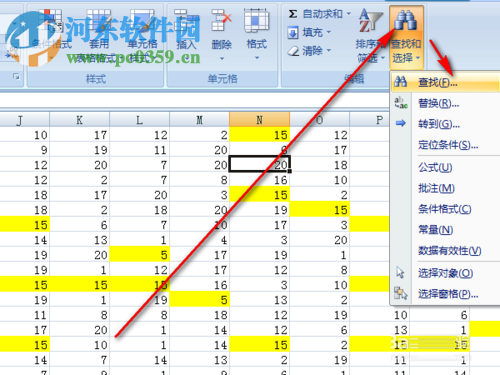
Task: Click the AutoSum sigma icon
Action: (x=293, y=14)
